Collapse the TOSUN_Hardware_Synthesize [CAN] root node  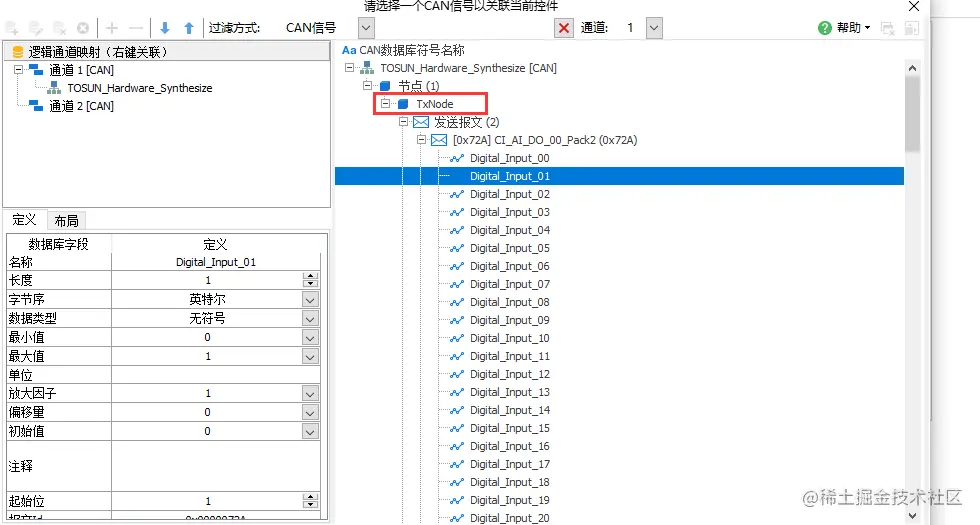pos(349,68)
